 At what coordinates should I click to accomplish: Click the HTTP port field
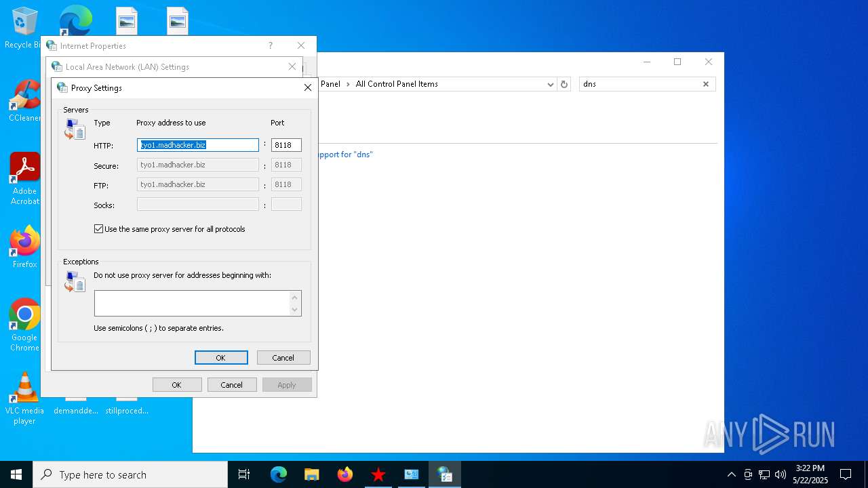286,145
